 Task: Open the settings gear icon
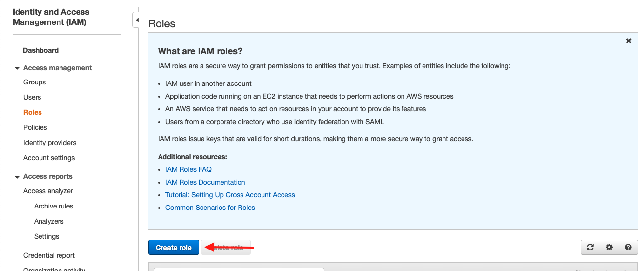click(x=609, y=248)
